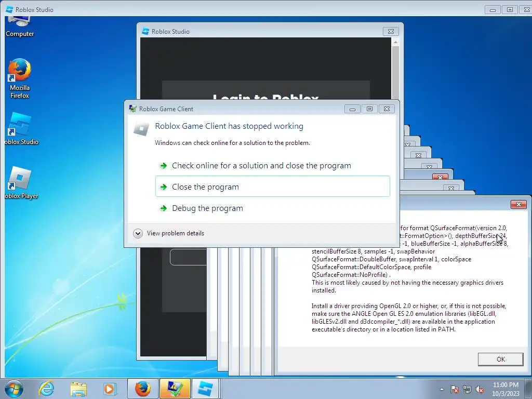
Task: Close the stacked red-X error window
Action: coord(440,177)
